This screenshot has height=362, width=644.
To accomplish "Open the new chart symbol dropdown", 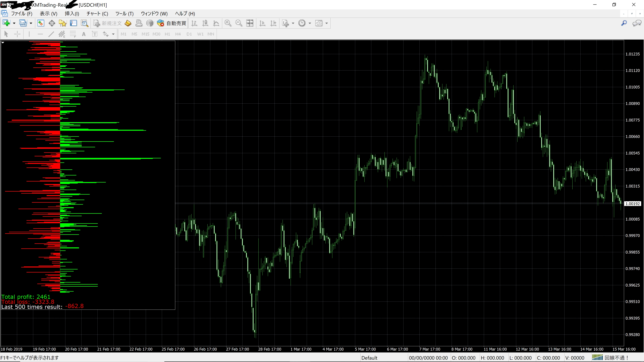I will [x=14, y=23].
